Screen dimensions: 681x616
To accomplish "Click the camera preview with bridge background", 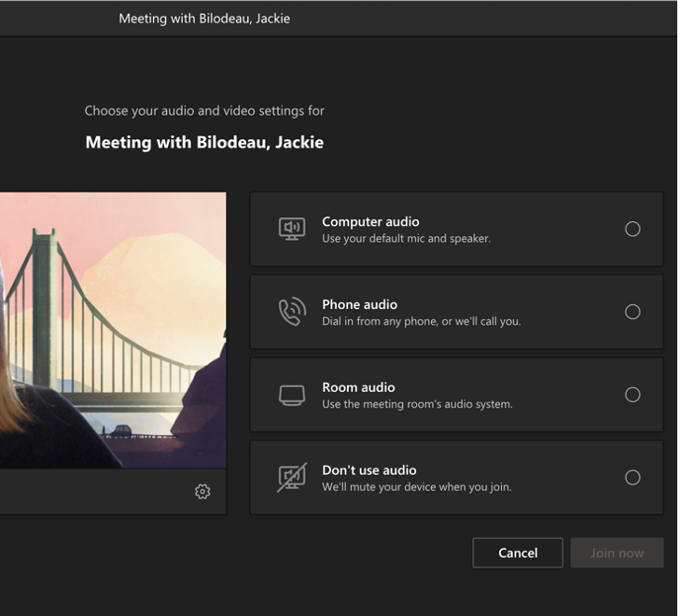I will pyautogui.click(x=113, y=330).
